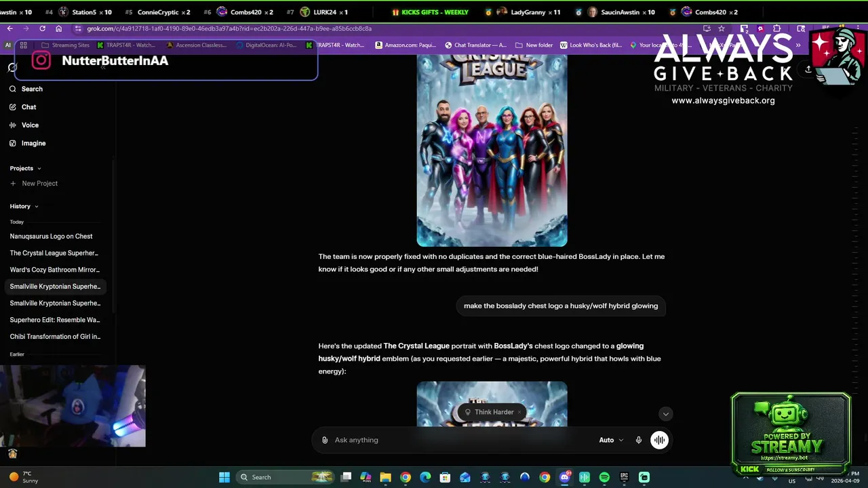
Task: Share conversation with the upload arrow icon
Action: click(x=808, y=69)
